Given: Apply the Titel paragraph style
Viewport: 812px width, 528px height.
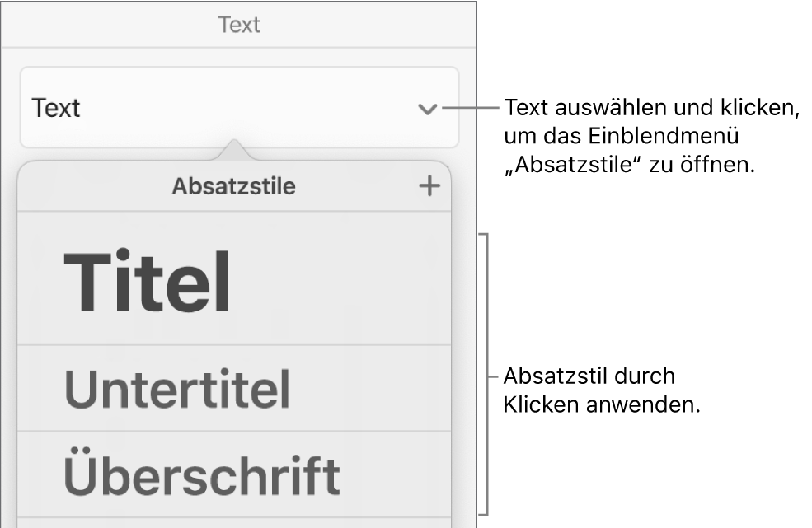Looking at the screenshot, I should [234, 278].
